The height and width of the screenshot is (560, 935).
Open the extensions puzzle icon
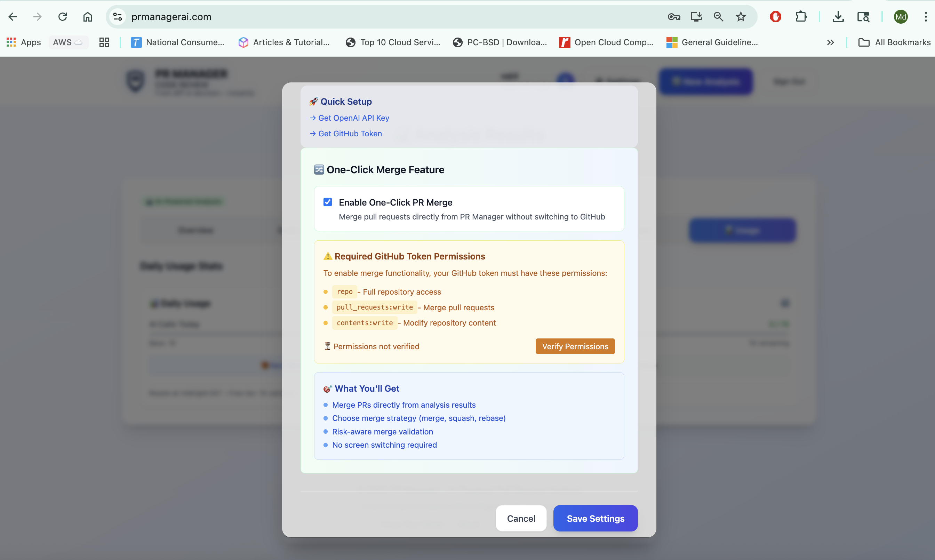801,17
